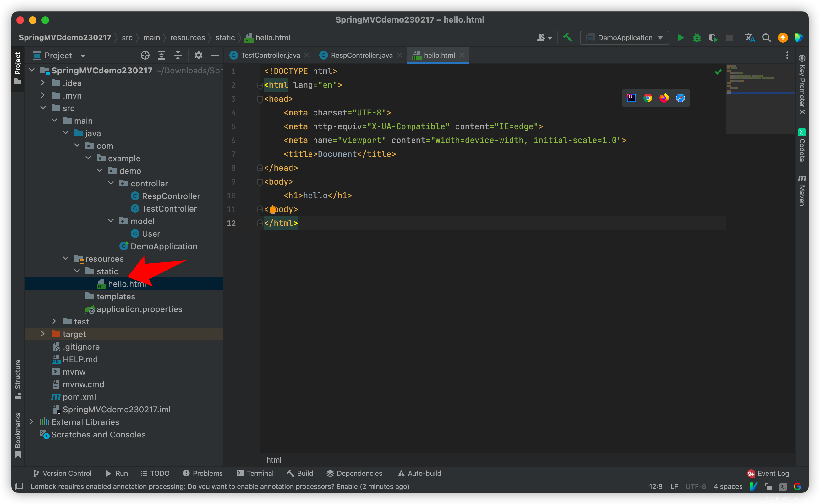Toggle the Version Control panel

click(x=63, y=473)
